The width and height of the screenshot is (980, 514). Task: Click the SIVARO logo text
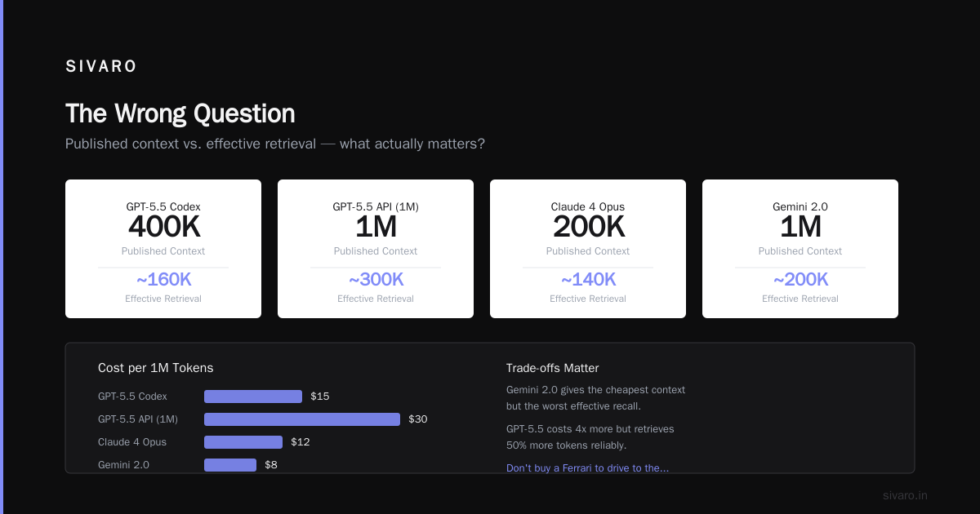(x=101, y=67)
